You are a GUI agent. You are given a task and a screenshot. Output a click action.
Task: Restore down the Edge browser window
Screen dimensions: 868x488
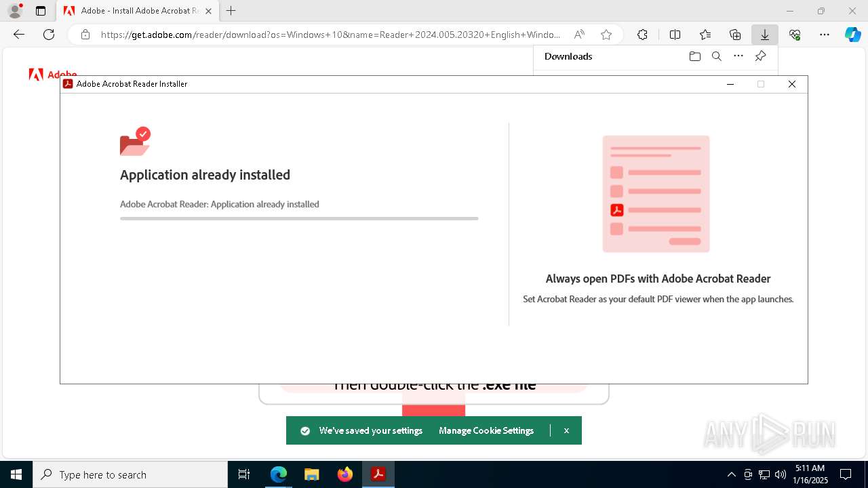coord(821,11)
